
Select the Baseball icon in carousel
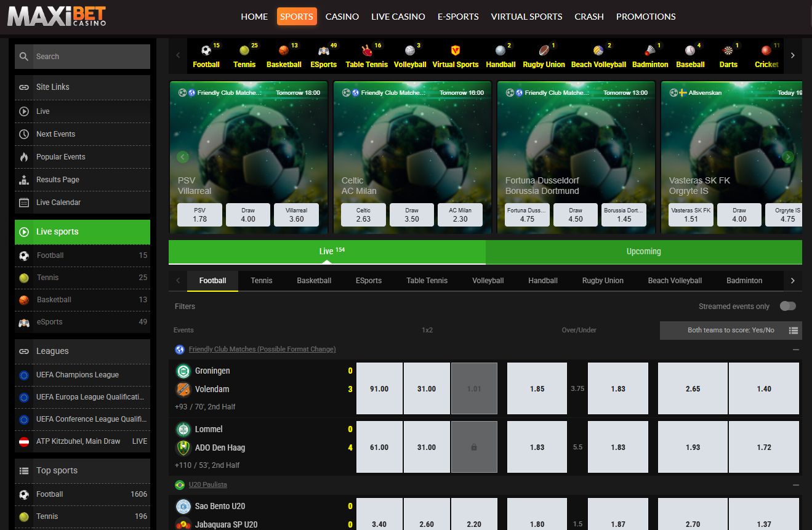pos(690,51)
